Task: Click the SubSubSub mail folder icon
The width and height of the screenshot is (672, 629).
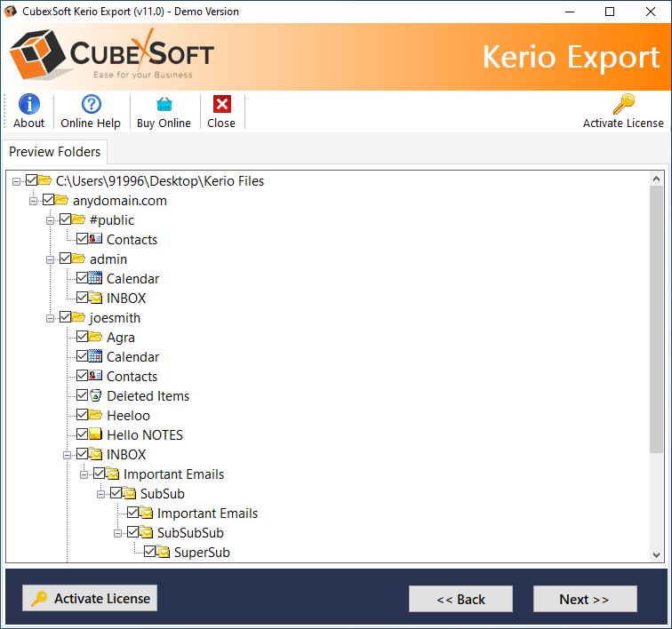Action: 146,532
